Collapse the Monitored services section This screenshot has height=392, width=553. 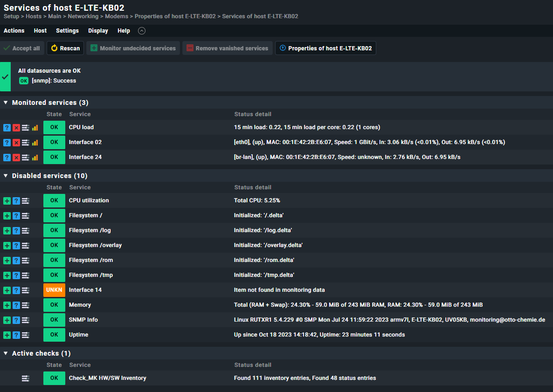click(6, 103)
